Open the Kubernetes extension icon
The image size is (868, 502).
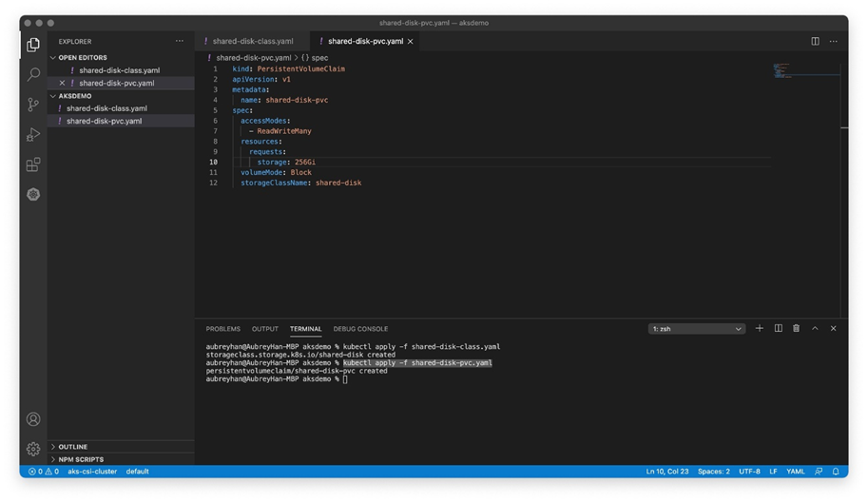[33, 194]
